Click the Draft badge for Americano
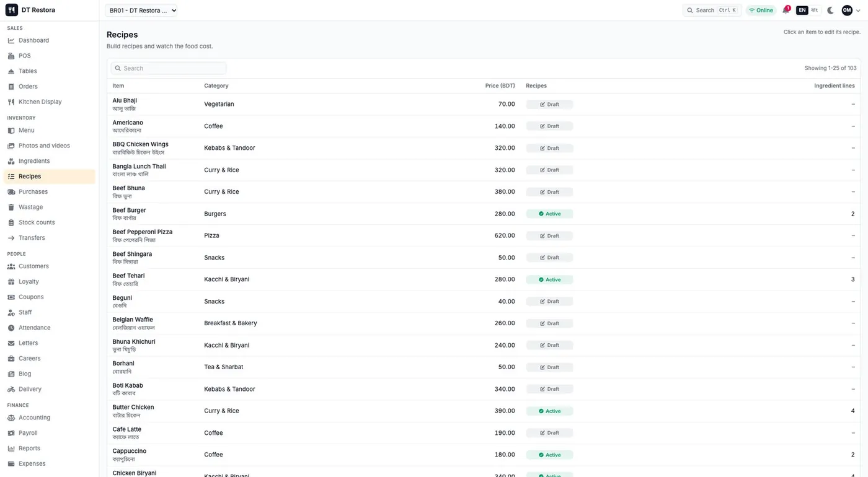Screen dimensions: 868x477 tap(549, 126)
